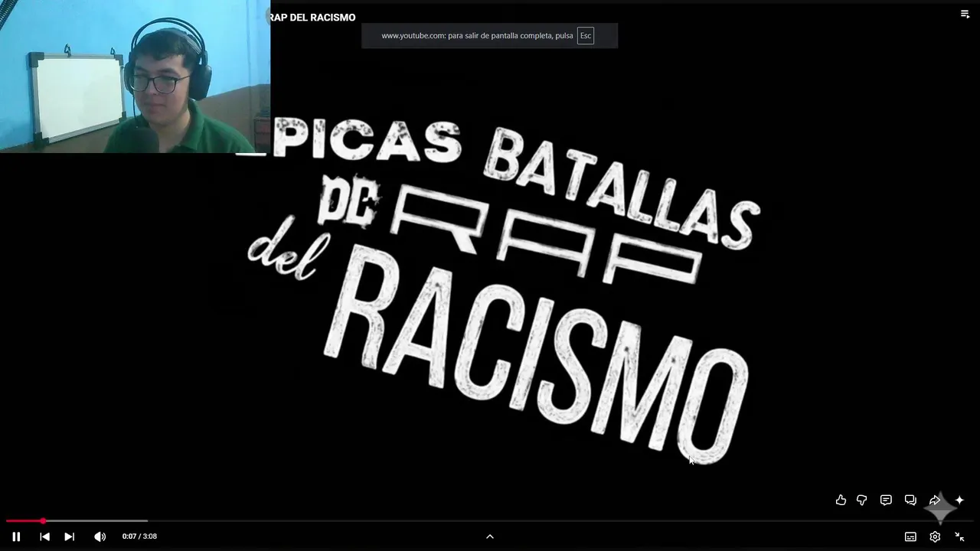Like the video with thumbs up
Viewport: 980px width, 551px height.
click(841, 500)
